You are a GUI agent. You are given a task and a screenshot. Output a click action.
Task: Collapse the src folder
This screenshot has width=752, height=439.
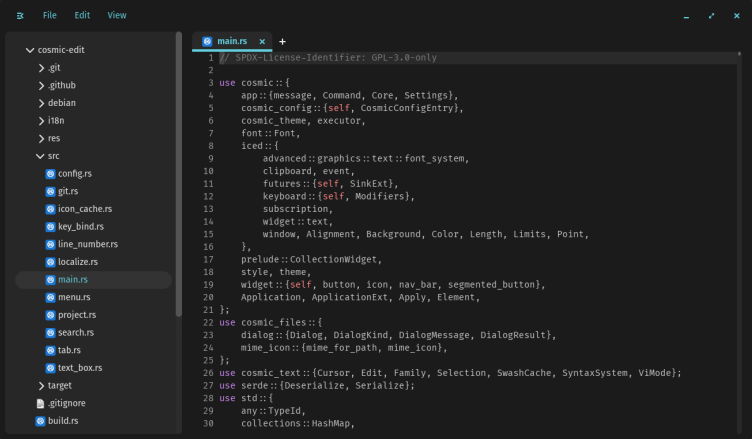pyautogui.click(x=41, y=156)
